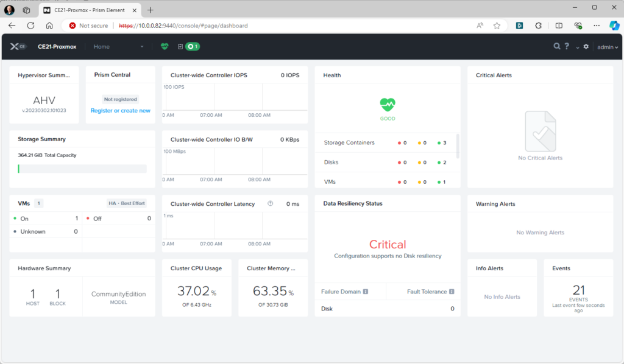Click the Cluster-wide Controller IOPS chart
The image size is (624, 364).
[x=235, y=97]
